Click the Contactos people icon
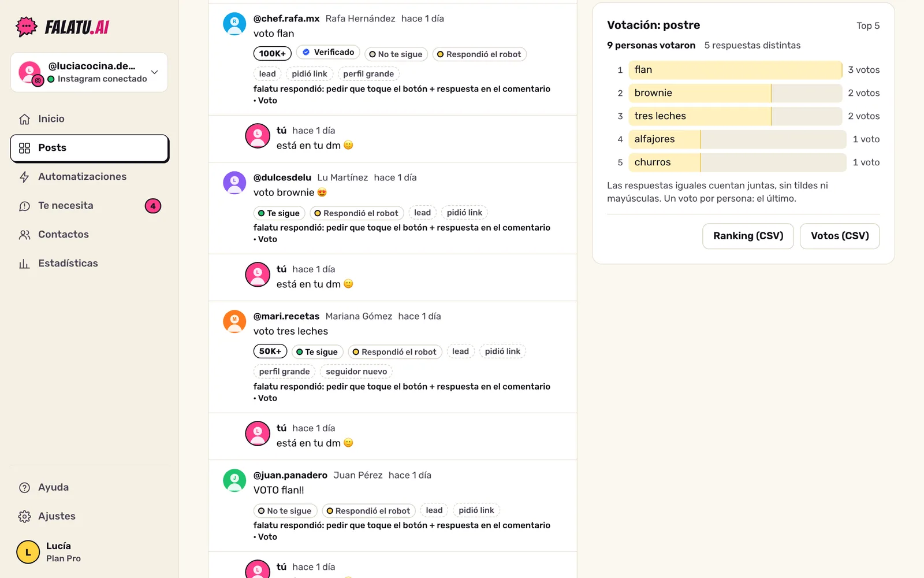The width and height of the screenshot is (924, 578). click(x=24, y=235)
